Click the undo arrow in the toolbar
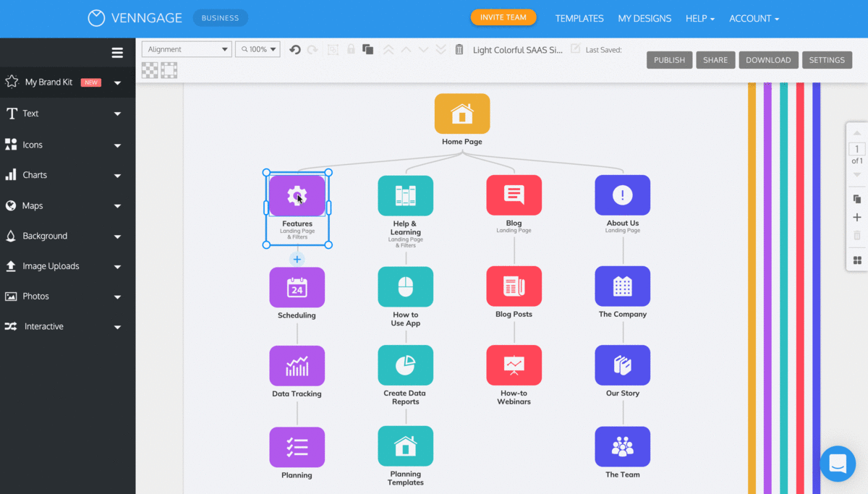 coord(295,49)
